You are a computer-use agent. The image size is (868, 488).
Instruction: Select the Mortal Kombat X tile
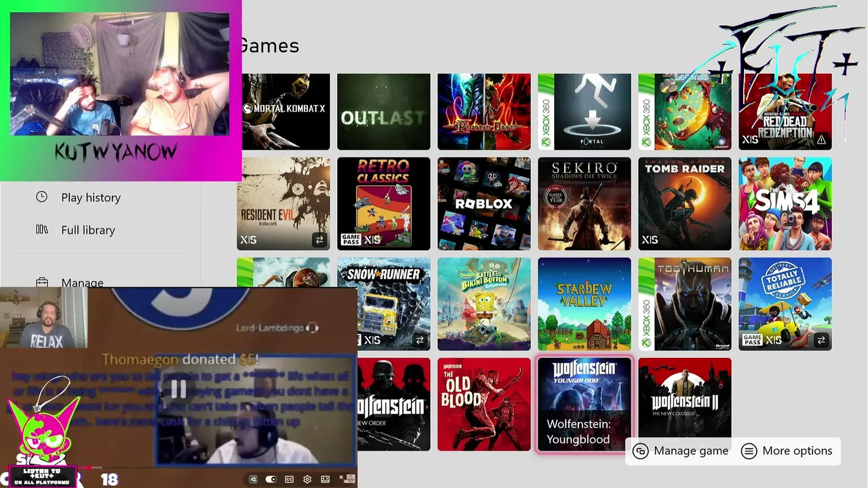click(283, 112)
